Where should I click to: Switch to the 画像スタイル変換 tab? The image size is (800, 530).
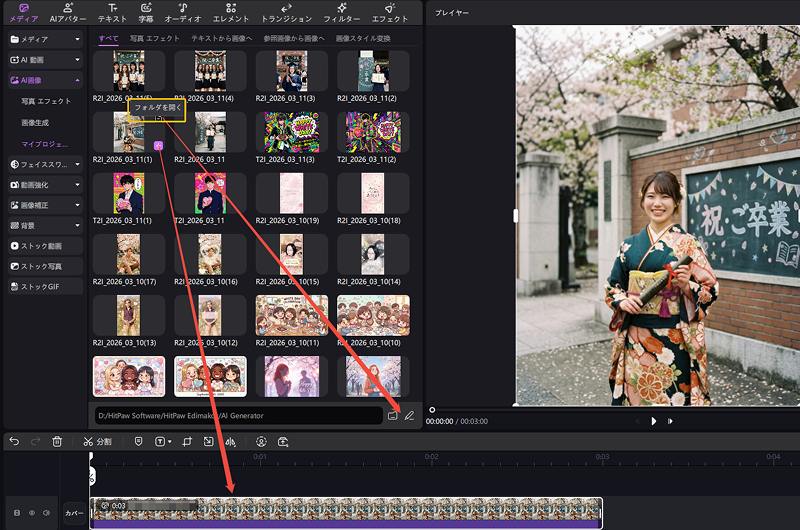(365, 37)
